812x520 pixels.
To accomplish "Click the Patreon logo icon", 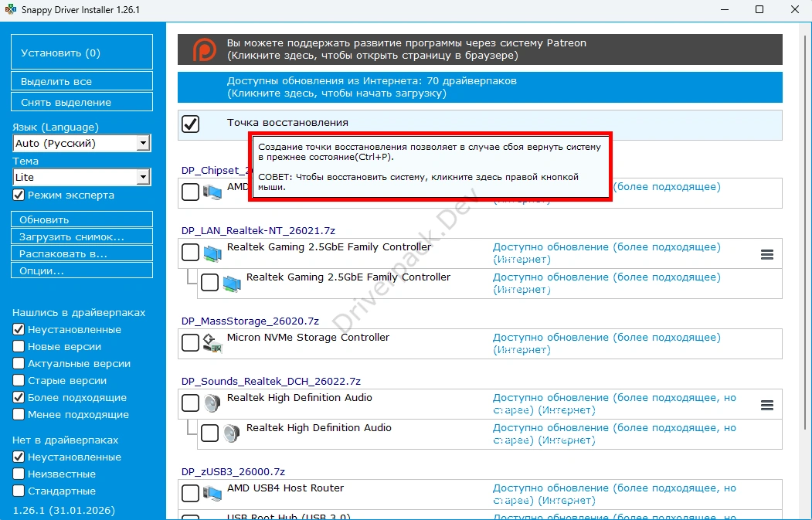I will (x=204, y=49).
